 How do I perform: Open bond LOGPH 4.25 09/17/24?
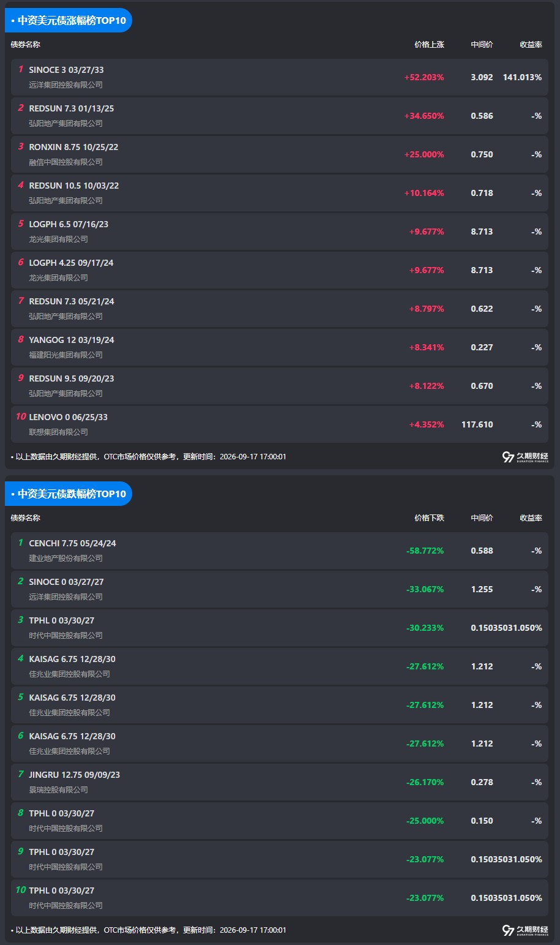pyautogui.click(x=71, y=263)
